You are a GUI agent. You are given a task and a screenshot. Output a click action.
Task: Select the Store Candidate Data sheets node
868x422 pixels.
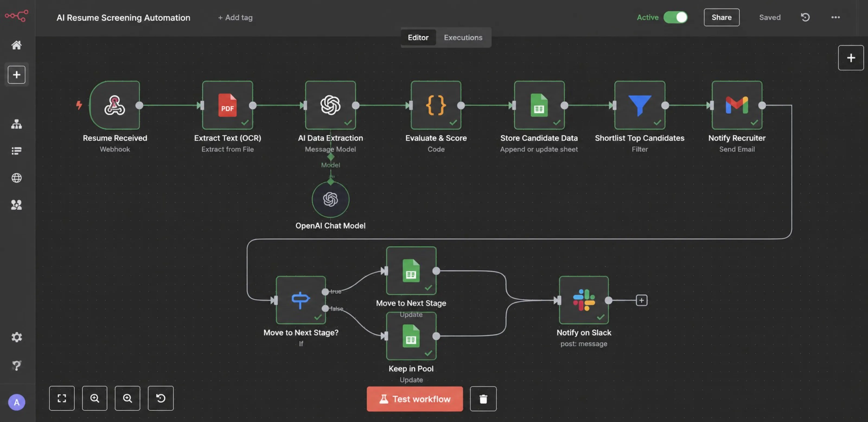point(539,105)
